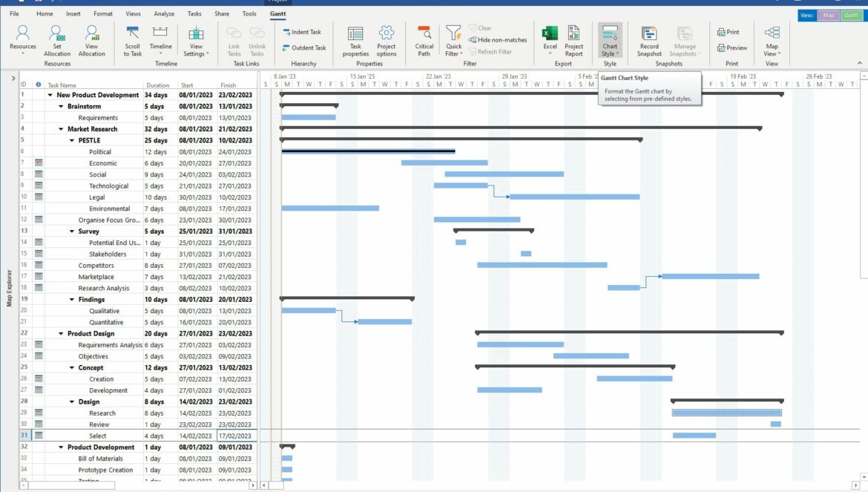This screenshot has height=492, width=868.
Task: Switch view to Map toggle
Action: click(x=828, y=15)
